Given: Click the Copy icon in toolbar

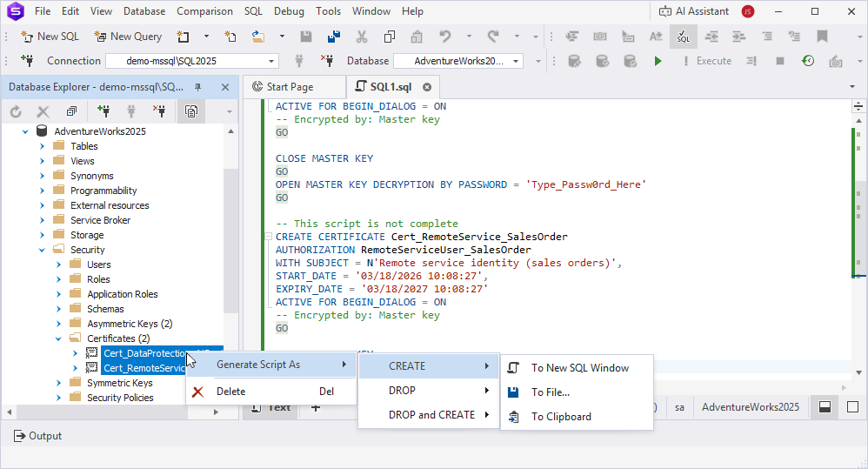Looking at the screenshot, I should [x=389, y=37].
